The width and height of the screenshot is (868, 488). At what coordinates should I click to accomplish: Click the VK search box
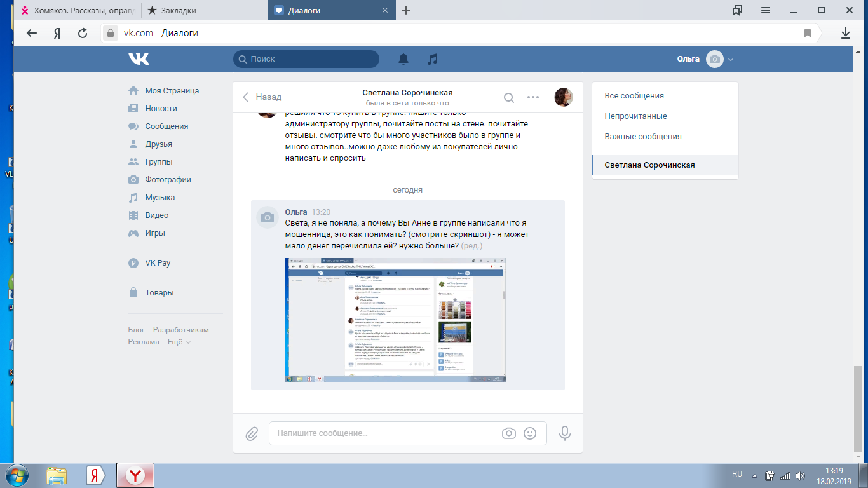(306, 59)
